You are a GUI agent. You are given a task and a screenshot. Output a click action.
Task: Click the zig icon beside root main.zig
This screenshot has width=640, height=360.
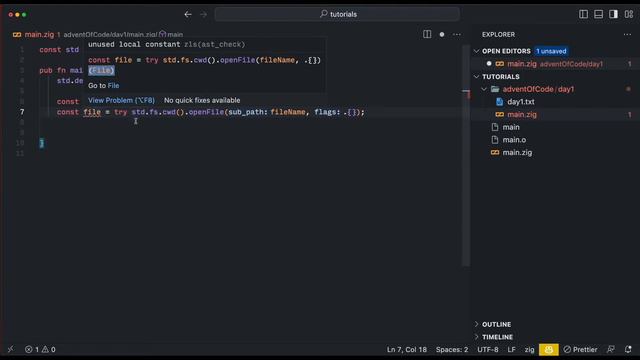[495, 152]
